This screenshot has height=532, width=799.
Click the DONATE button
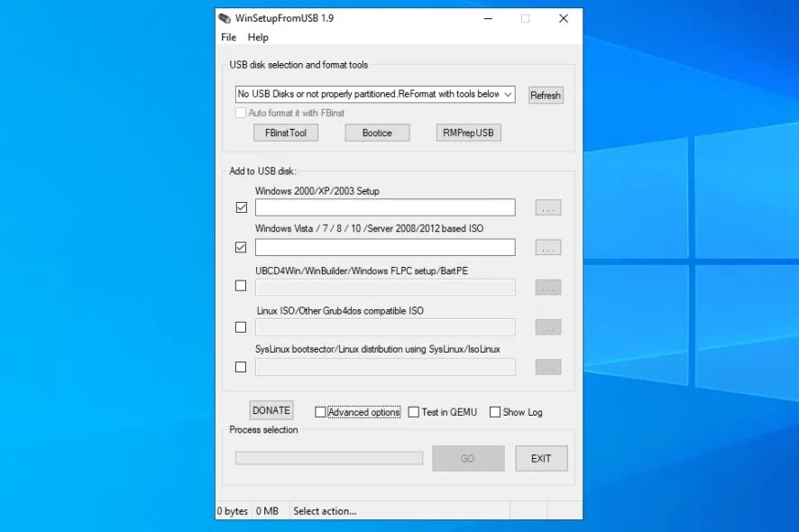[x=271, y=410]
